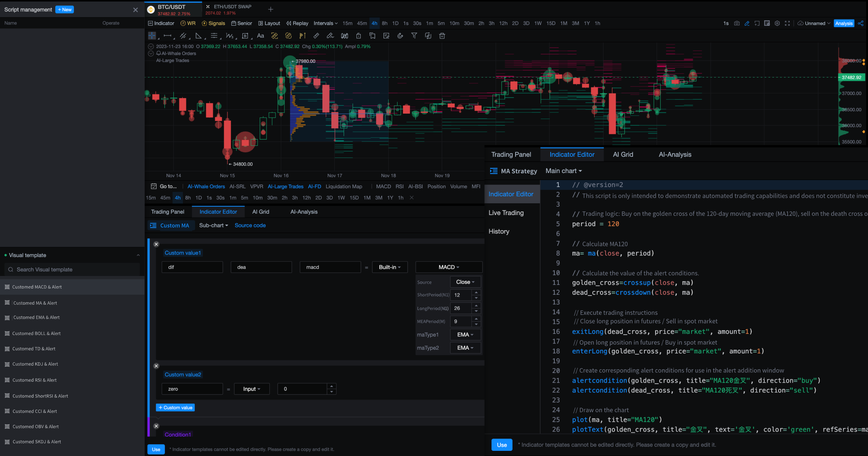This screenshot has width=868, height=456.
Task: Take a chart screenshot with camera icon
Action: pos(737,23)
